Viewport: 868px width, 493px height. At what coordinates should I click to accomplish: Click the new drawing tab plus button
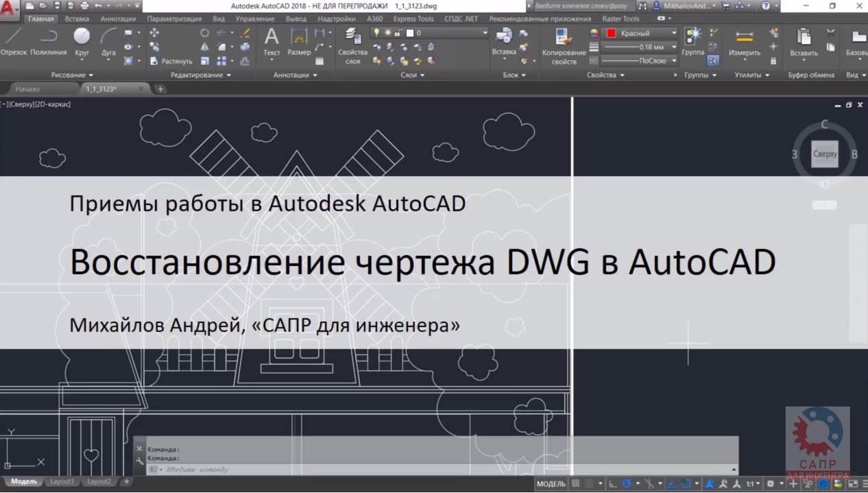click(x=160, y=89)
